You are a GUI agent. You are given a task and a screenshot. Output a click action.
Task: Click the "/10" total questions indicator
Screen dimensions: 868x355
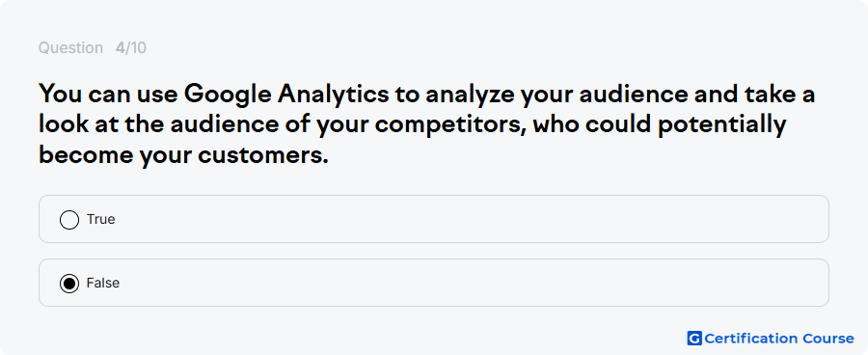coord(136,48)
